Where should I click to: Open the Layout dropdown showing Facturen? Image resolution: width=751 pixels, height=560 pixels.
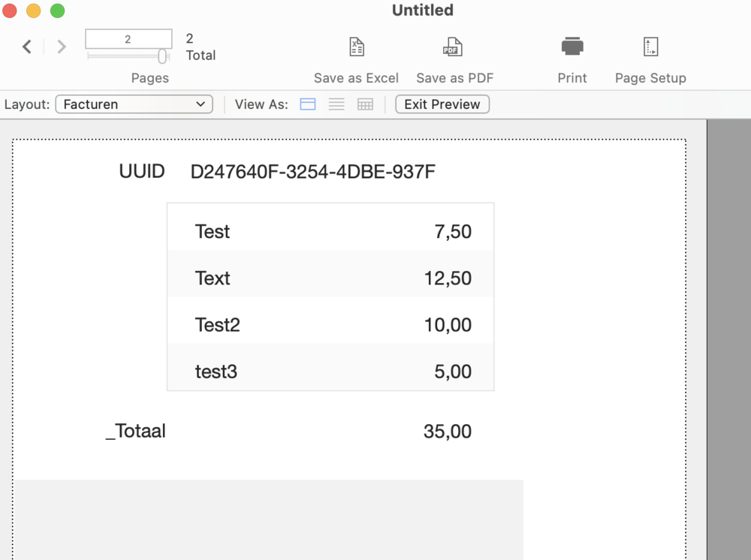pyautogui.click(x=134, y=104)
